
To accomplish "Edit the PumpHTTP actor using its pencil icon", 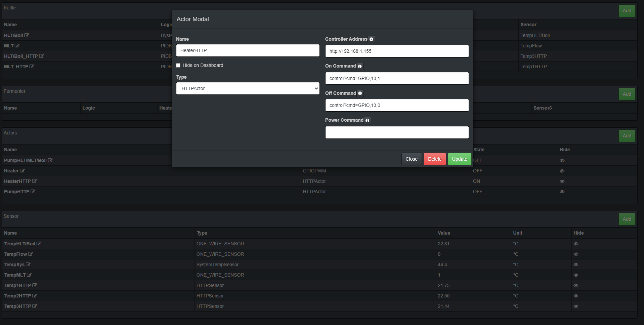I will pyautogui.click(x=33, y=192).
